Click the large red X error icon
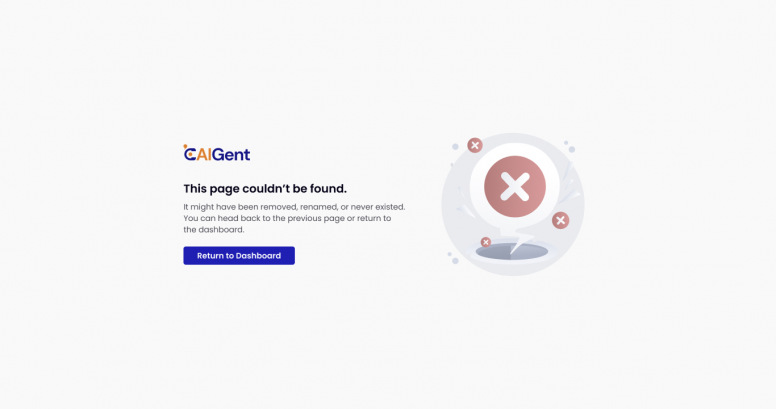This screenshot has width=776, height=409. [515, 187]
